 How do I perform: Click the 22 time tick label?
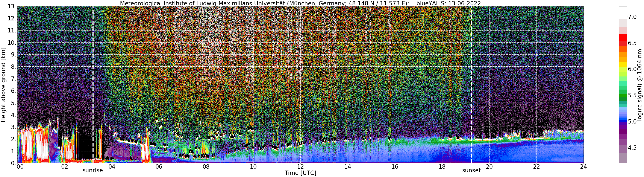point(536,166)
